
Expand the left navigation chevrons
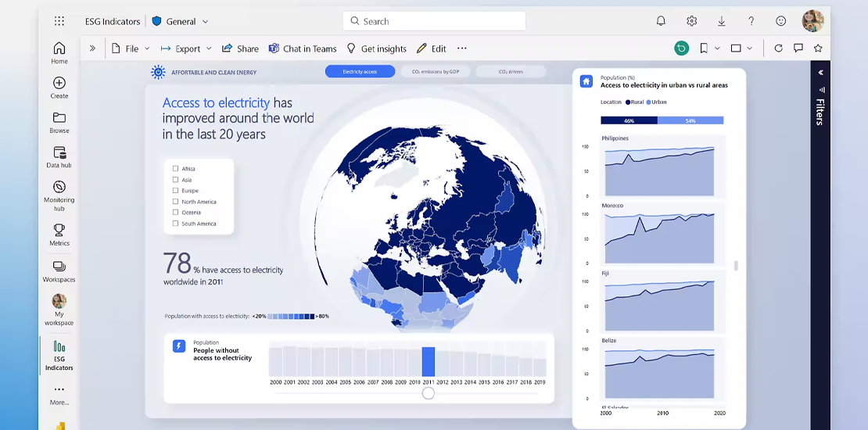click(x=92, y=48)
